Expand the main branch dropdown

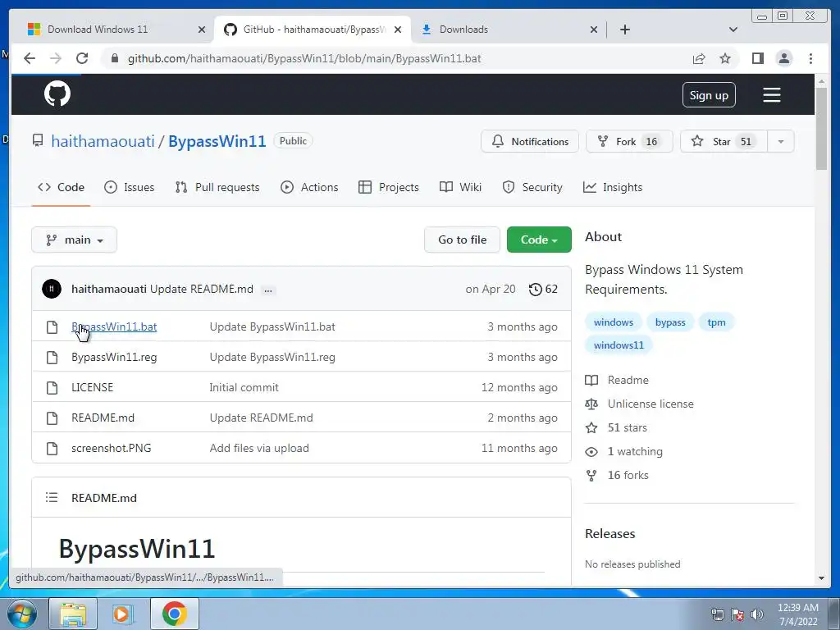click(74, 240)
